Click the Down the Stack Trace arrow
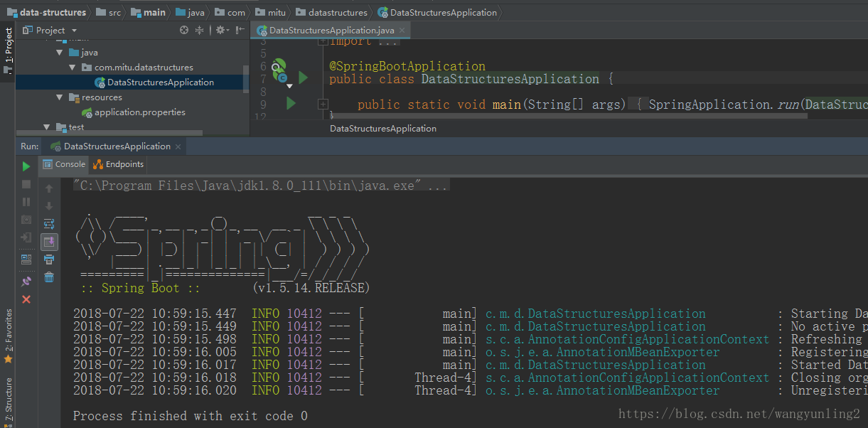The width and height of the screenshot is (868, 428). pos(49,206)
